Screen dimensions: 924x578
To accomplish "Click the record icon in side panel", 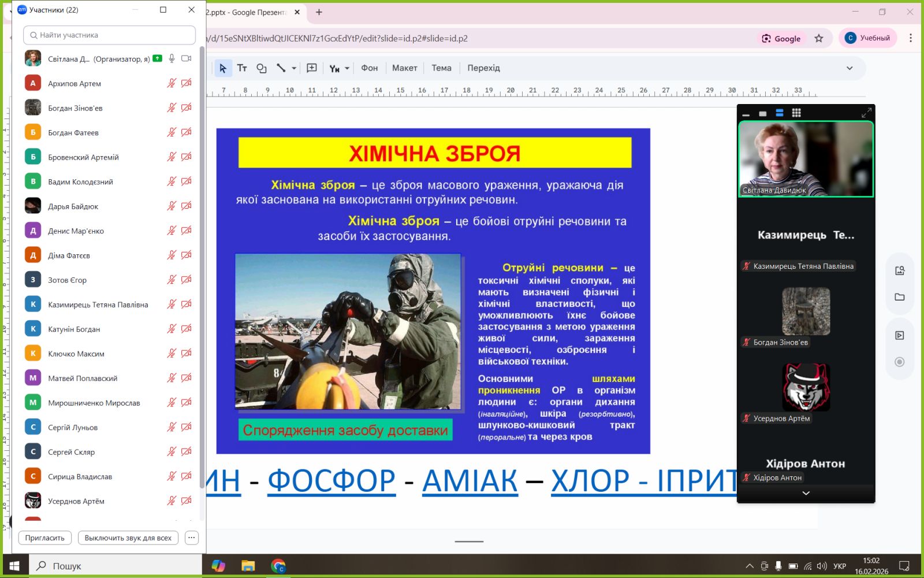I will [899, 362].
